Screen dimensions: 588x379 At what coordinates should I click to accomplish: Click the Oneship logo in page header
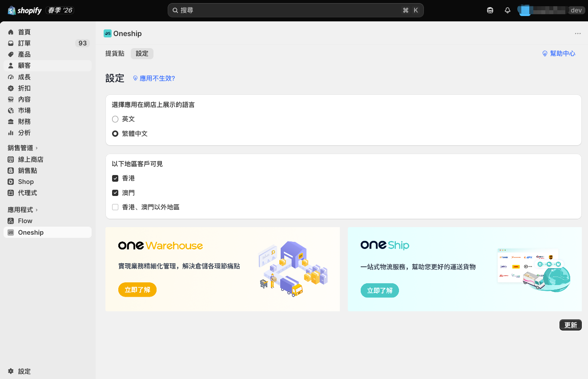click(x=108, y=33)
